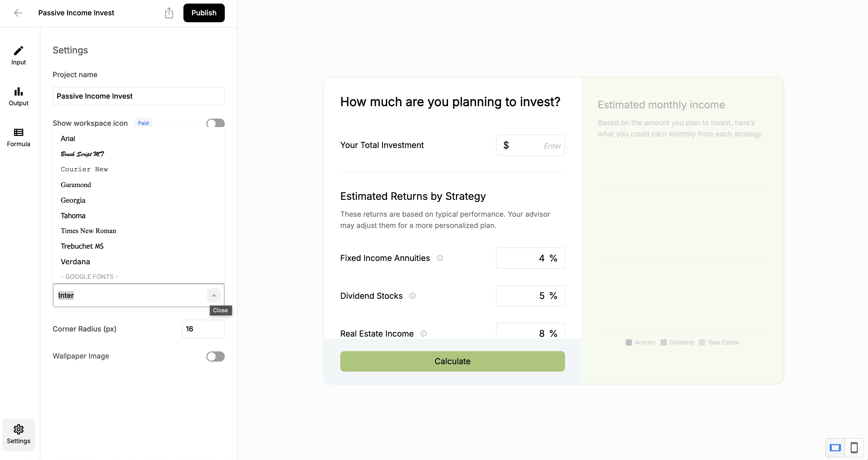Collapse the font dropdown with arrow
Screen dimensions: 868x460
point(214,295)
